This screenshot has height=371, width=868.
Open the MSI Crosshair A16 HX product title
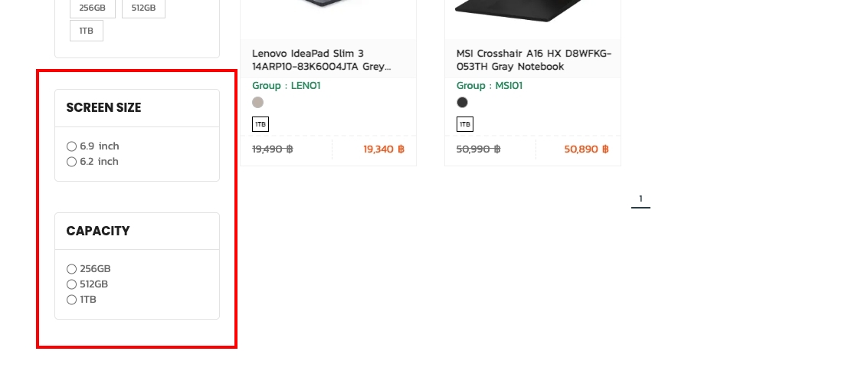[x=533, y=60]
